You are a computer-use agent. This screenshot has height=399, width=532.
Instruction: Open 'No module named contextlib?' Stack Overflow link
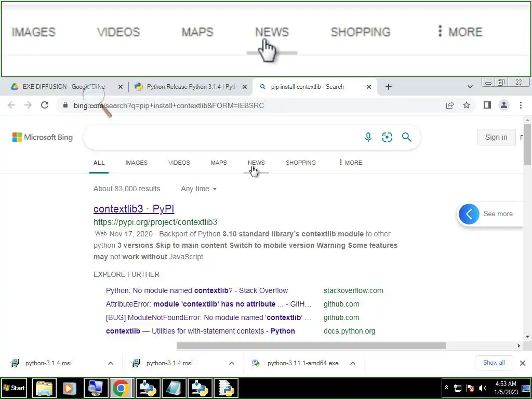pos(197,290)
